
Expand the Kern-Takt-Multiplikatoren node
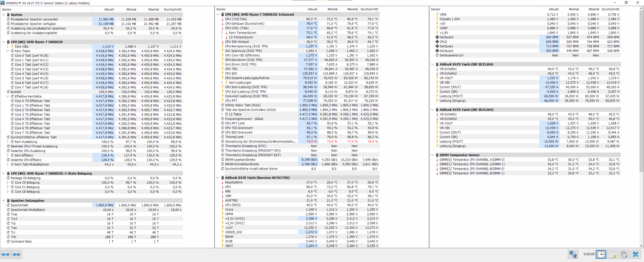pyautogui.click(x=8, y=165)
